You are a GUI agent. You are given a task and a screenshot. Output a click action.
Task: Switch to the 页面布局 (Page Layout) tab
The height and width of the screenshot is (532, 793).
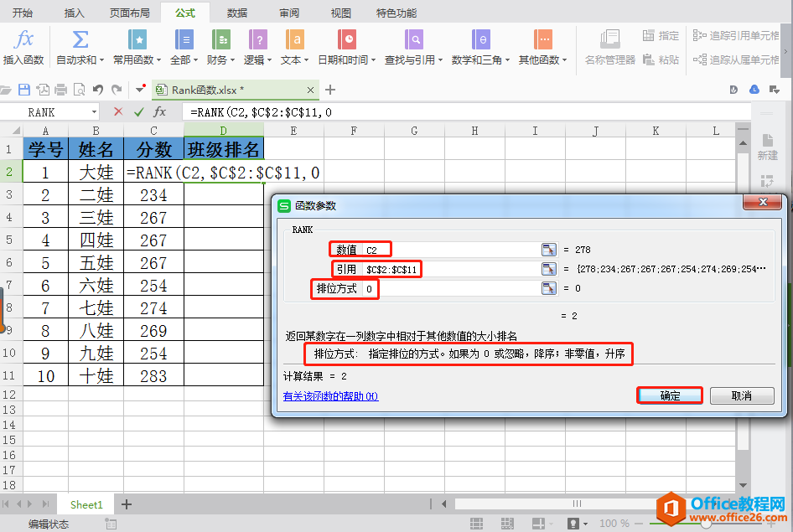click(x=129, y=13)
